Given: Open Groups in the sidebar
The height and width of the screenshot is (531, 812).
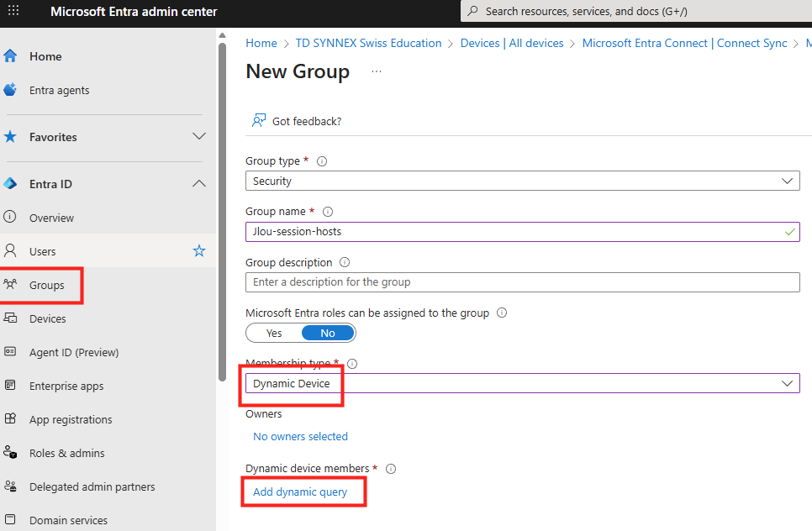Looking at the screenshot, I should [x=46, y=285].
